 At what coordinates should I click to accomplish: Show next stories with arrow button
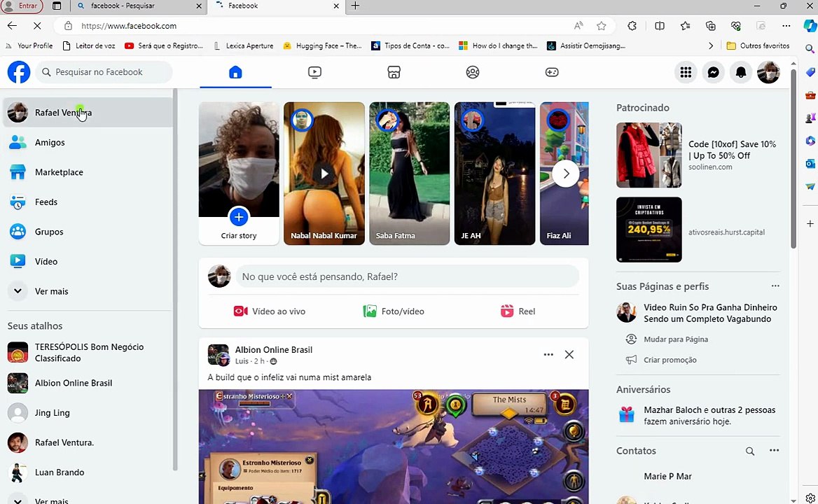click(x=566, y=174)
